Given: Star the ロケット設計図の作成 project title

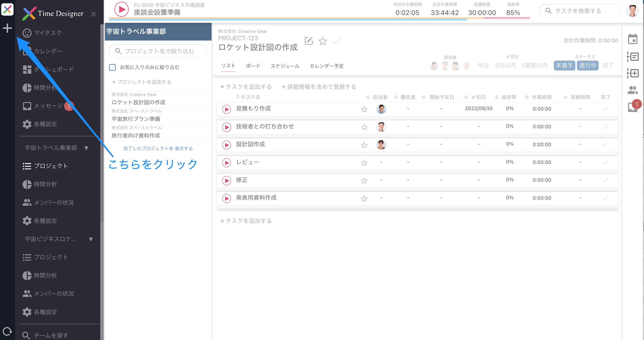Looking at the screenshot, I should 322,41.
